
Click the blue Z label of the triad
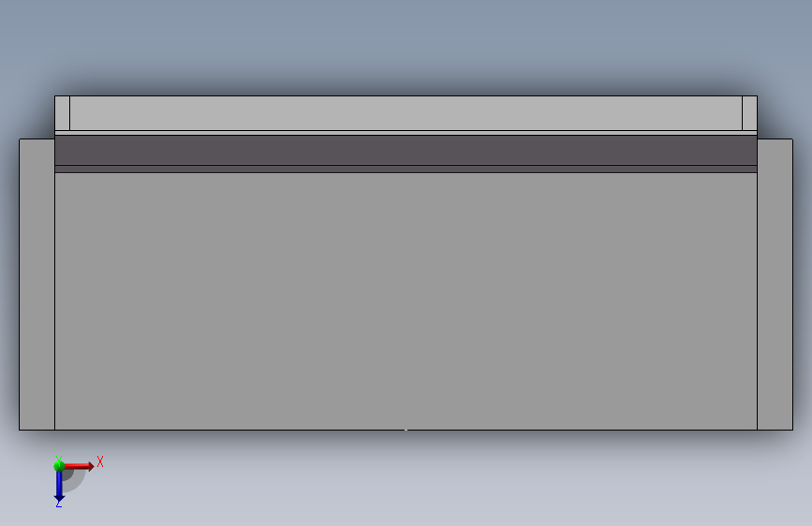point(58,504)
